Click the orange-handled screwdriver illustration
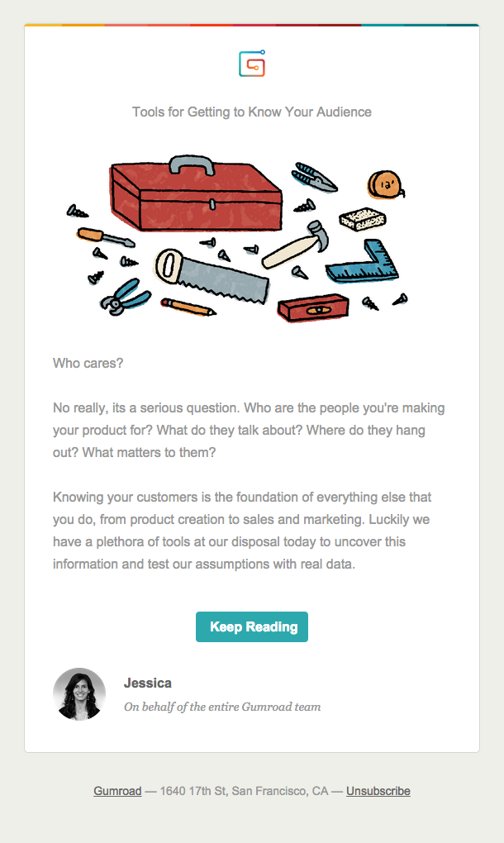The image size is (504, 843). 105,236
